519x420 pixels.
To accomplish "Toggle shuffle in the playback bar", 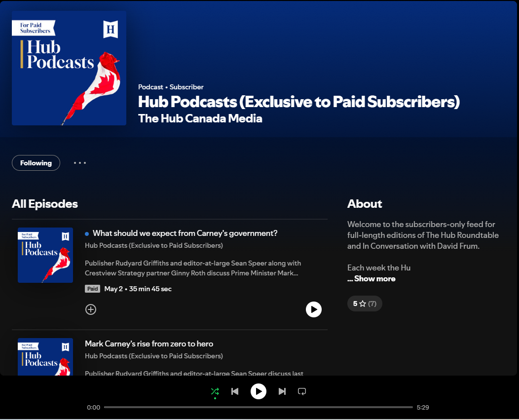I will pos(215,391).
